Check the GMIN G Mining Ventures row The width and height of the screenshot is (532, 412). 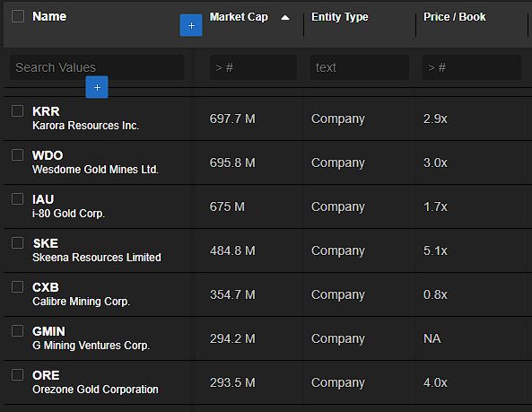coord(18,330)
